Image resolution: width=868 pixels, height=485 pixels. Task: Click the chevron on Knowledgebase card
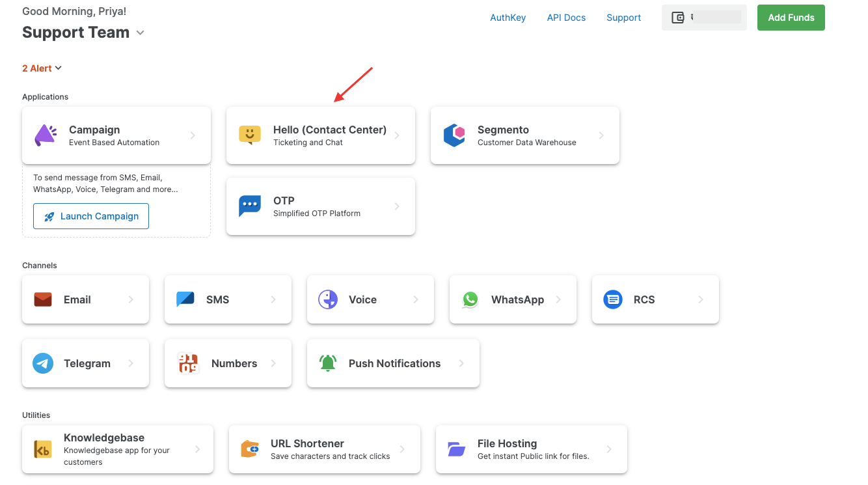tap(198, 449)
